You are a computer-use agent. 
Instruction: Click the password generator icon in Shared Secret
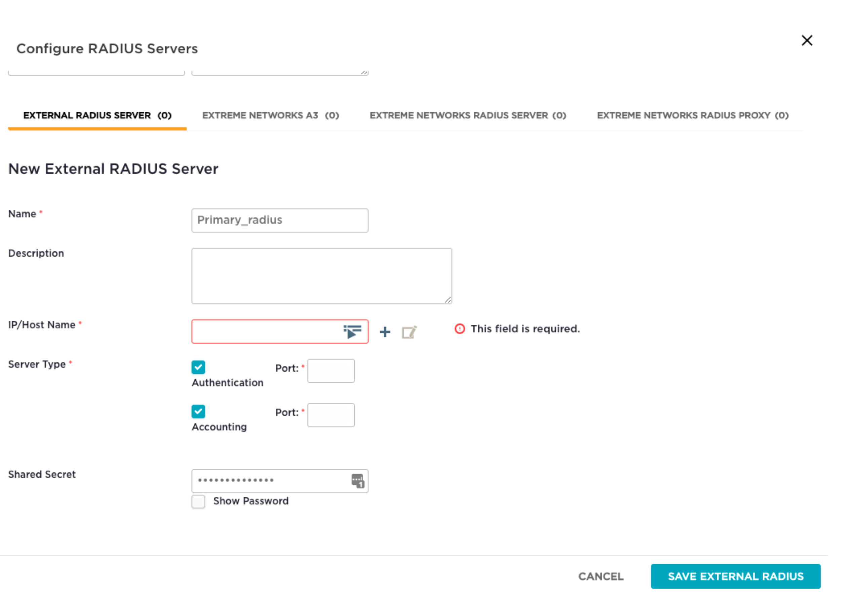(357, 481)
